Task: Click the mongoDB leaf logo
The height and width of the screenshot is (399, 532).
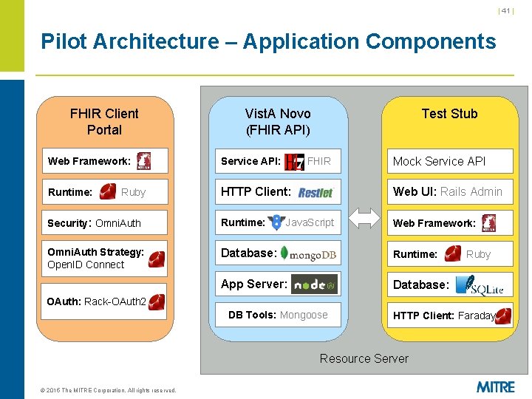Action: pyautogui.click(x=284, y=253)
